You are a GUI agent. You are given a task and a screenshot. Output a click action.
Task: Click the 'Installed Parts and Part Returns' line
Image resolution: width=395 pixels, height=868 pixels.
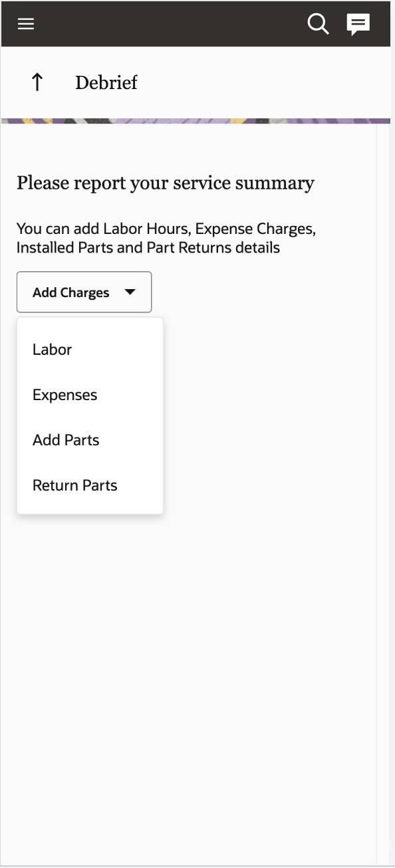click(x=148, y=248)
